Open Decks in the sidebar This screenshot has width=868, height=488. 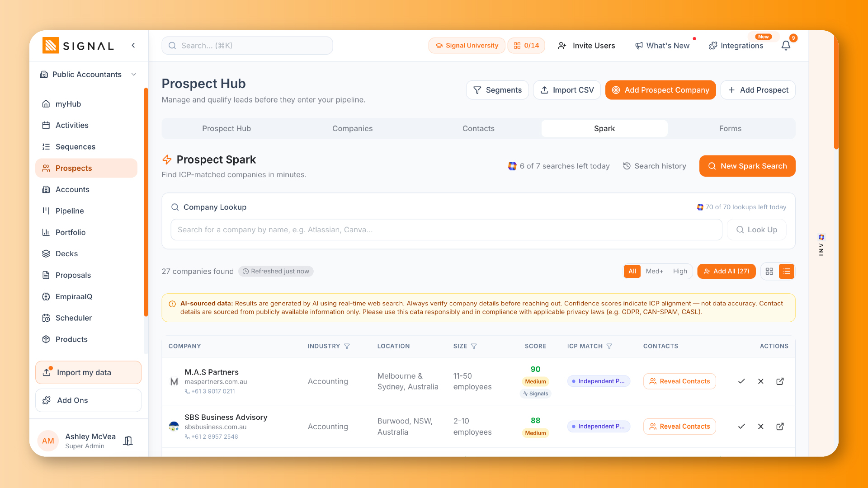[x=86, y=253]
